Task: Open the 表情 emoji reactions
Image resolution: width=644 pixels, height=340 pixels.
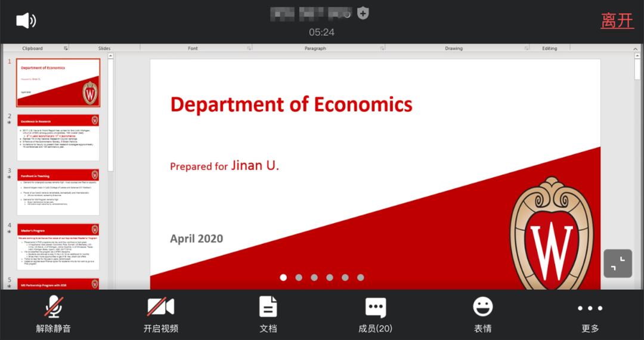Action: point(483,315)
